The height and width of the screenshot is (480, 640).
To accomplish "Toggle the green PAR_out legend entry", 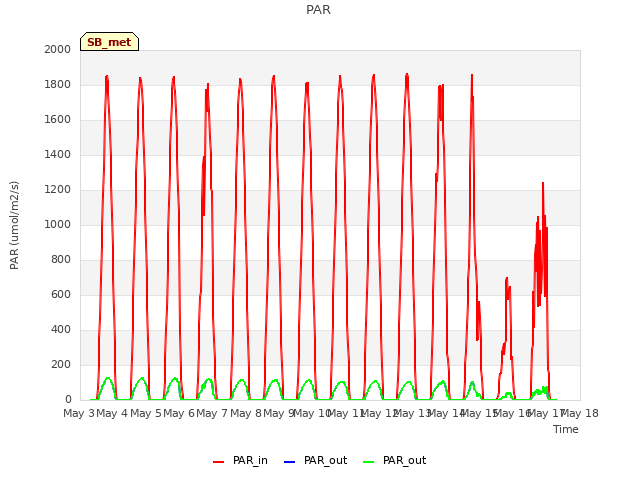I will [394, 460].
